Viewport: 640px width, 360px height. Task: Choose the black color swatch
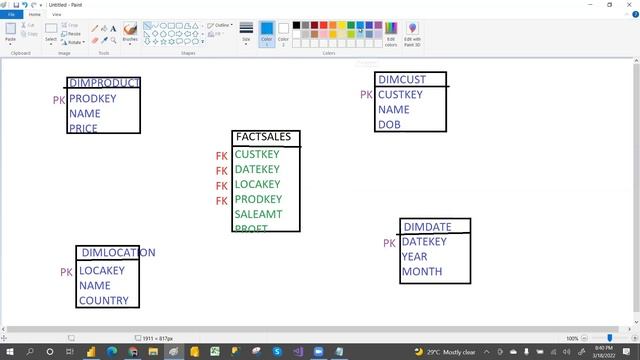point(296,25)
